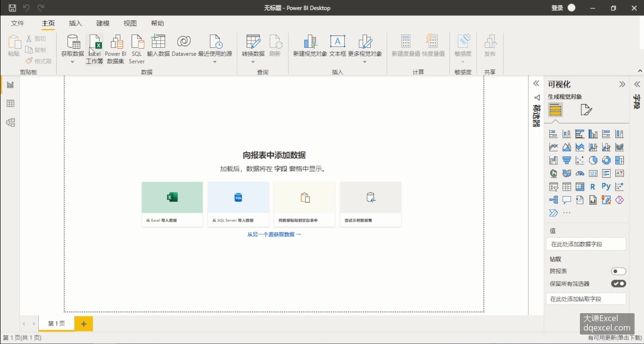Switch to data table view in sidebar
The width and height of the screenshot is (644, 344).
tap(10, 103)
